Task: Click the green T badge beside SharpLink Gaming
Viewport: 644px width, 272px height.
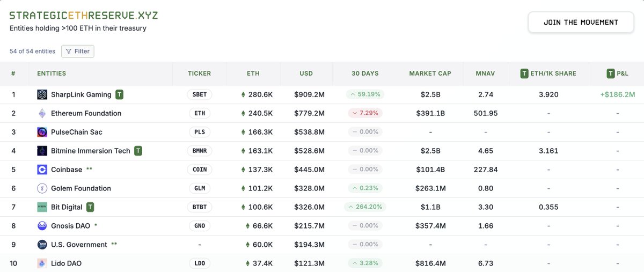Action: 120,94
